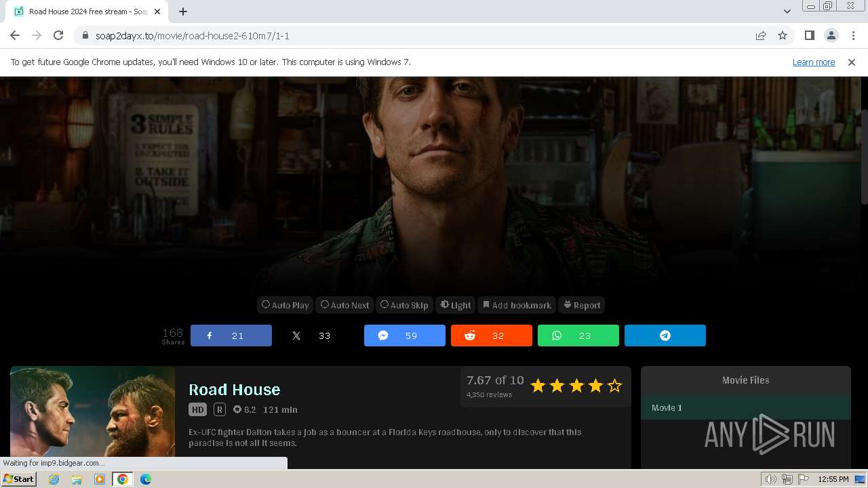Toggle Auto Skip option
The image size is (868, 488).
coord(404,305)
